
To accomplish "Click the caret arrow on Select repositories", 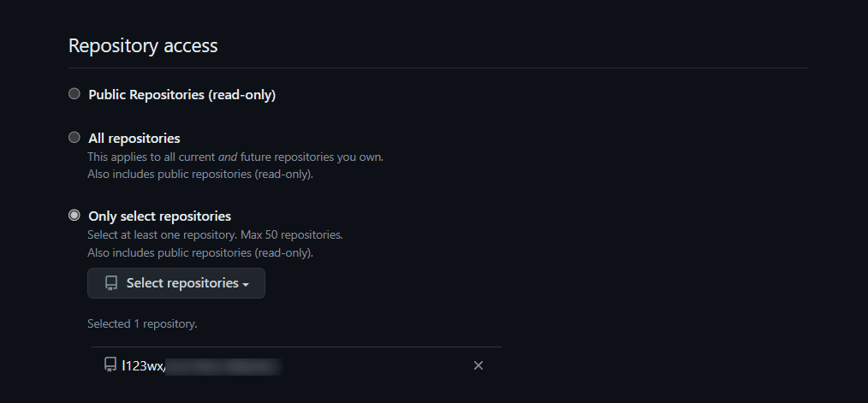I will click(x=246, y=284).
